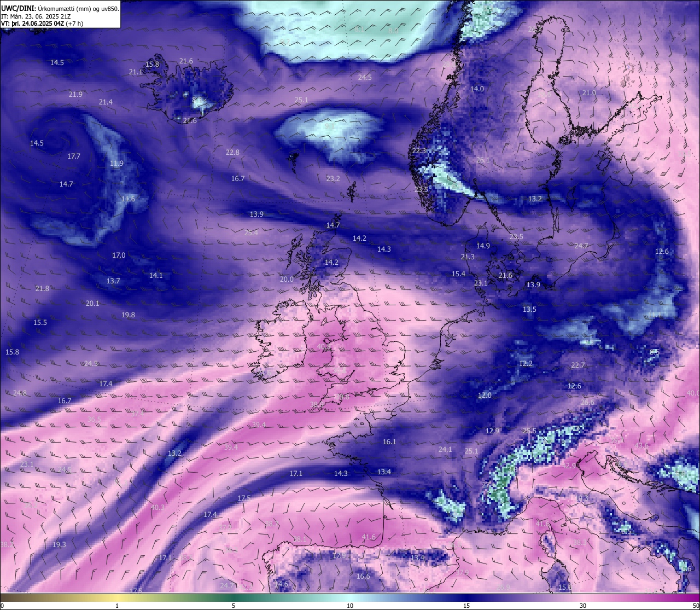Click the colour scale tick label '10'
Screen dimensions: 700x610
[350, 606]
